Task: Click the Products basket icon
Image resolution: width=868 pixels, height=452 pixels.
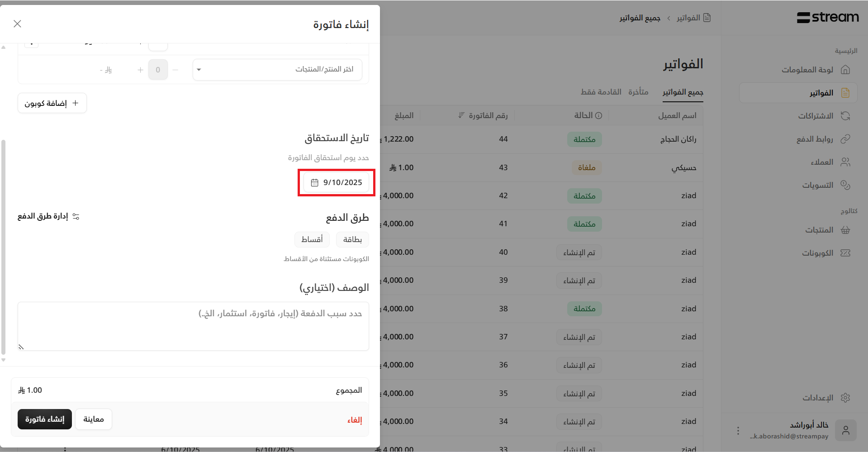Action: pos(845,230)
